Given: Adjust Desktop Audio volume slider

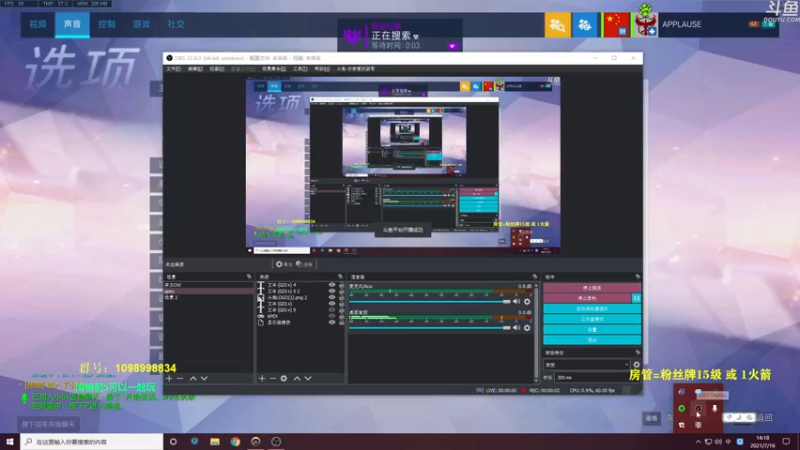Looking at the screenshot, I should click(x=430, y=328).
